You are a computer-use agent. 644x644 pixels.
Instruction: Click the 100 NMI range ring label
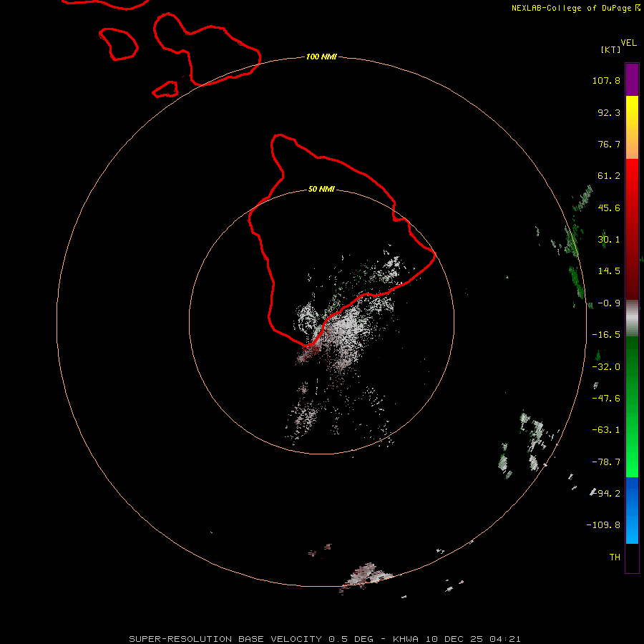[x=321, y=57]
